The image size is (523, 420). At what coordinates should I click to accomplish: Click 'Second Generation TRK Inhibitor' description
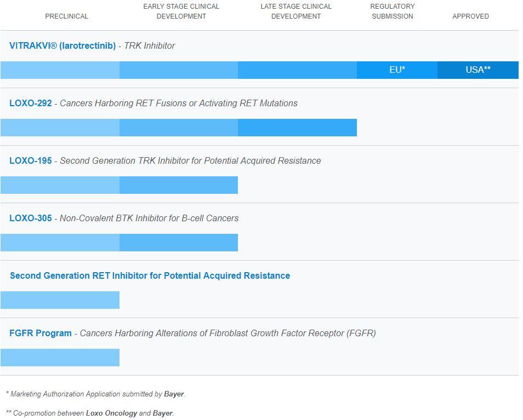(x=190, y=161)
